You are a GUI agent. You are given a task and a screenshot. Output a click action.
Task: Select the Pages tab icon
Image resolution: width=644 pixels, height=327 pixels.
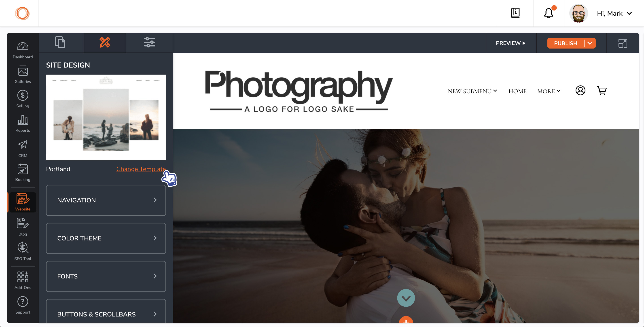tap(60, 43)
